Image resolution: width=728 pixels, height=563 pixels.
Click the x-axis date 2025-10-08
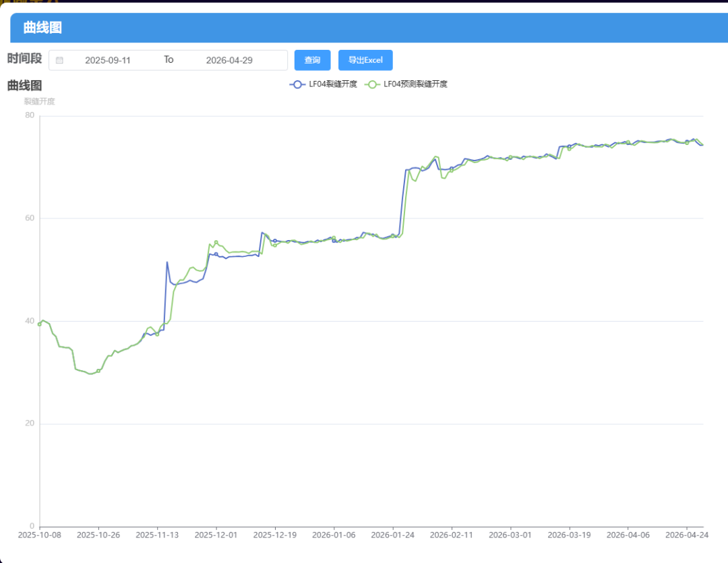coord(40,535)
